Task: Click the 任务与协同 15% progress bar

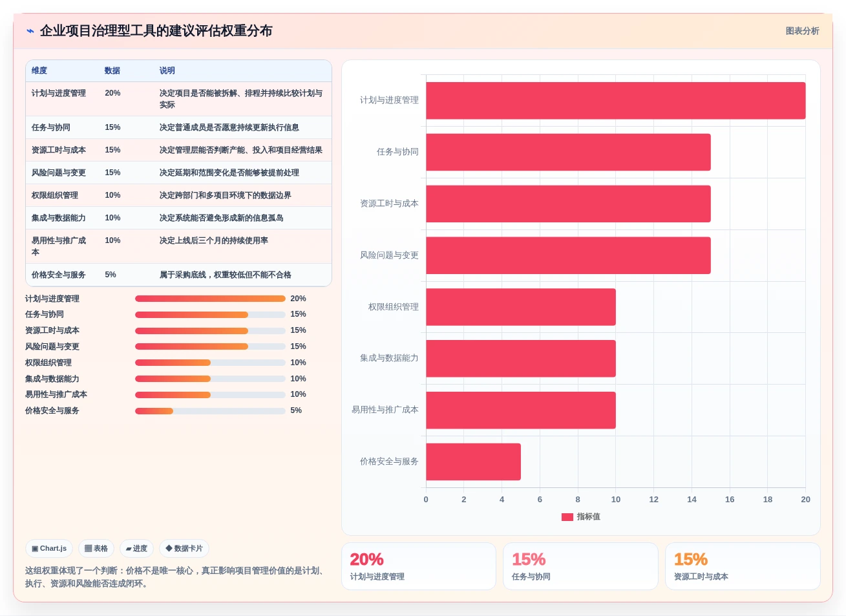Action: pyautogui.click(x=210, y=315)
